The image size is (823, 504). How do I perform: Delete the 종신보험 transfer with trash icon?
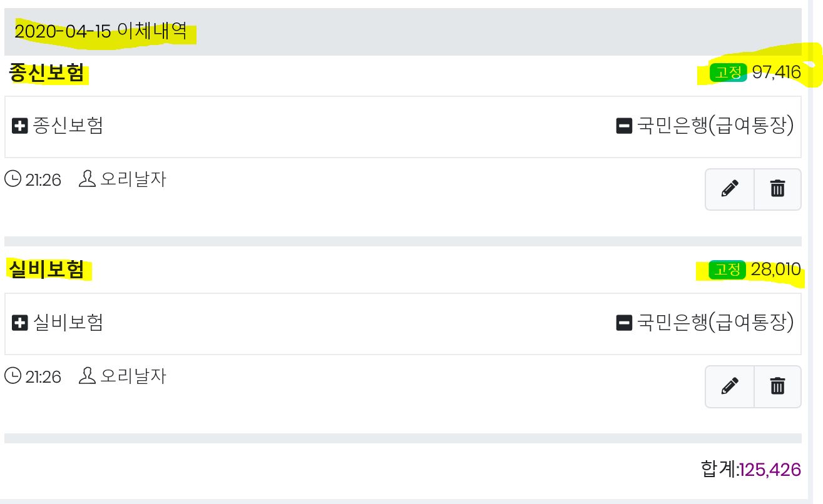tap(777, 189)
